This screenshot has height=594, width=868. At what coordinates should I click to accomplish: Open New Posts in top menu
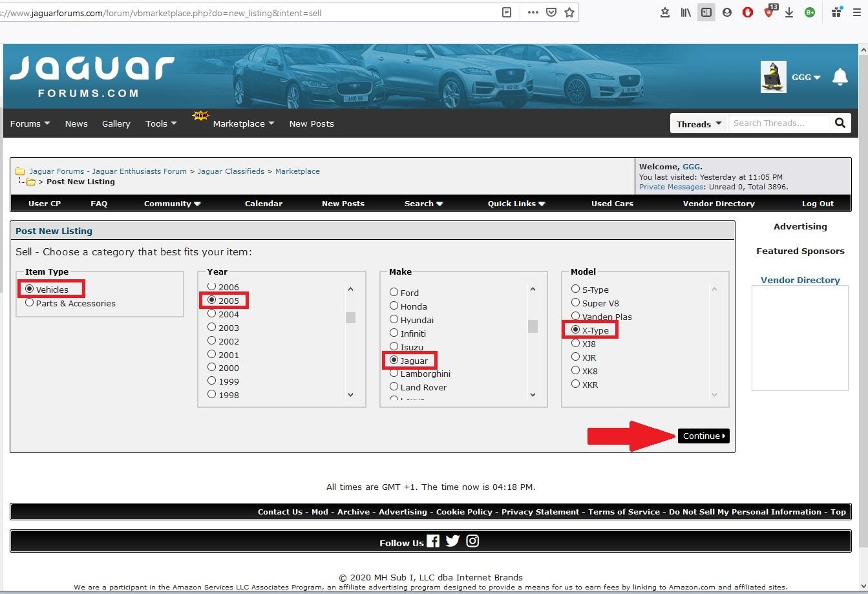coord(312,123)
